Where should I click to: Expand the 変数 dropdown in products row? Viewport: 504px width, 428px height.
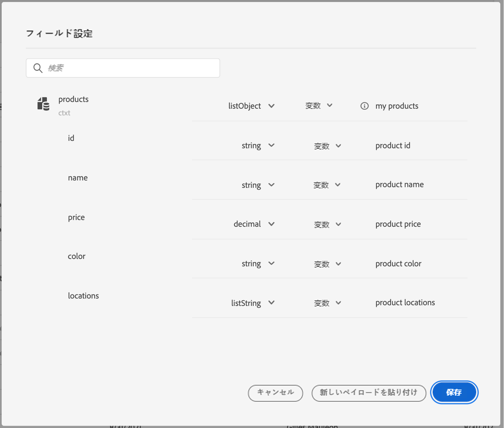319,106
